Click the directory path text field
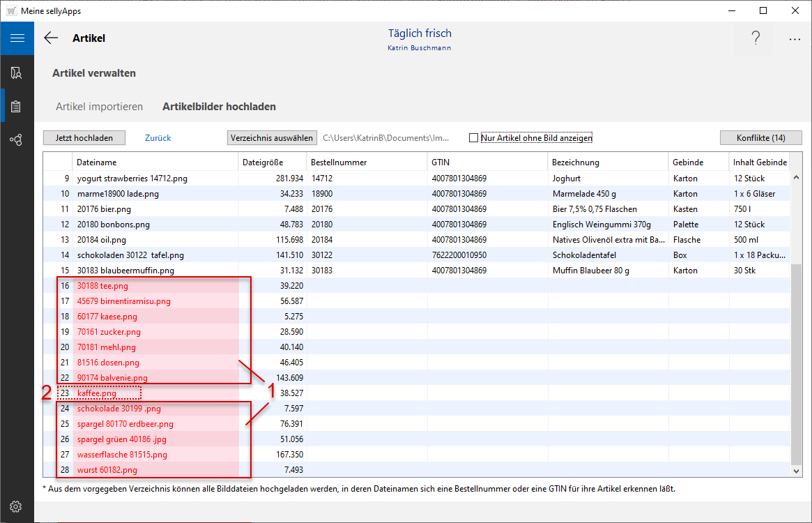Screen dimensions: 812x523 385,138
